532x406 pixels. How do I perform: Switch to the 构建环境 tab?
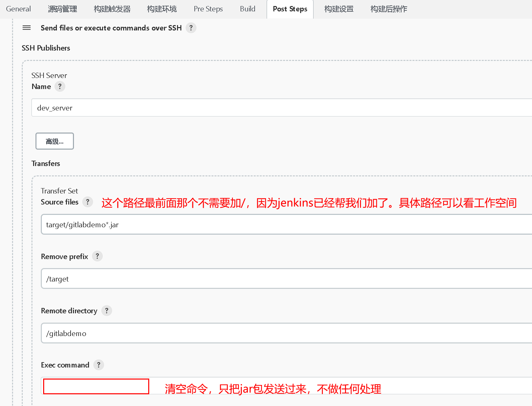[x=162, y=9]
